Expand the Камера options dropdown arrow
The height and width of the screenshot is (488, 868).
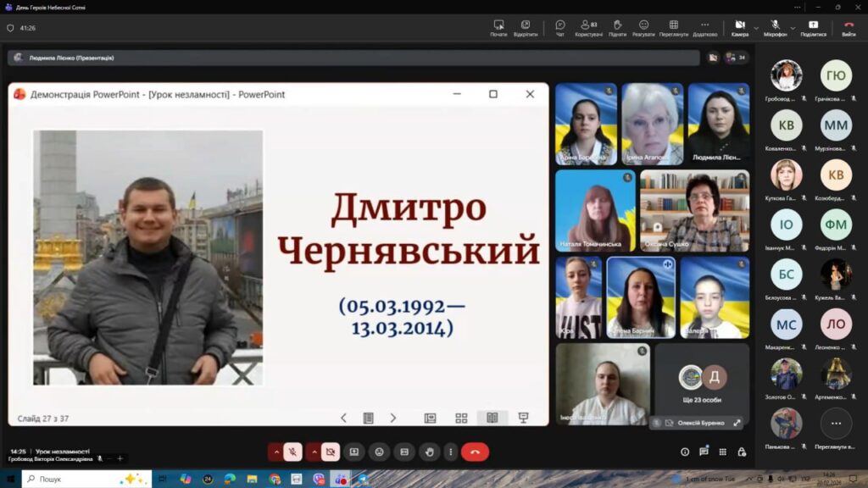point(756,28)
